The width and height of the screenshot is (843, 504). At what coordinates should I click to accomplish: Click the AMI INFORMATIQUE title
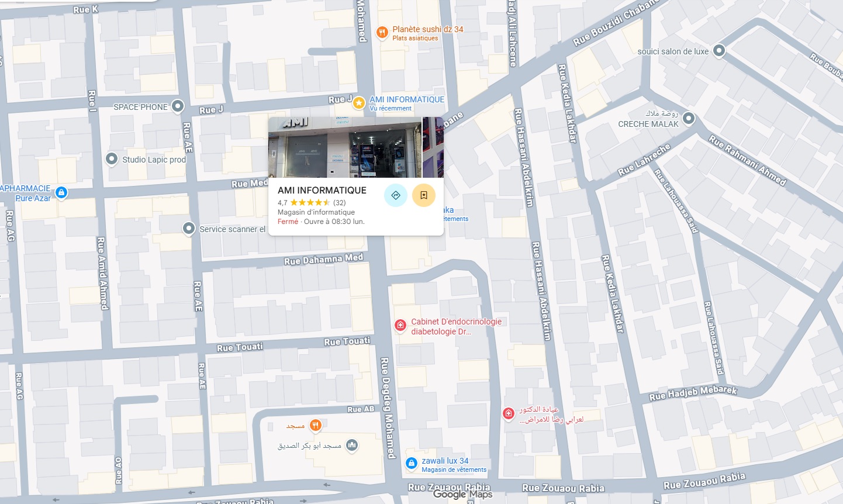tap(322, 190)
